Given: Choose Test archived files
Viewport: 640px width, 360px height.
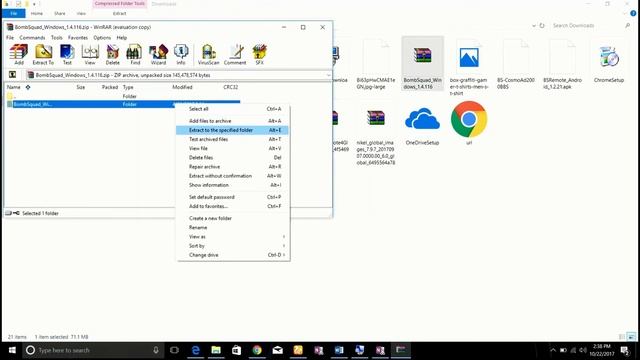Looking at the screenshot, I should tap(233, 139).
